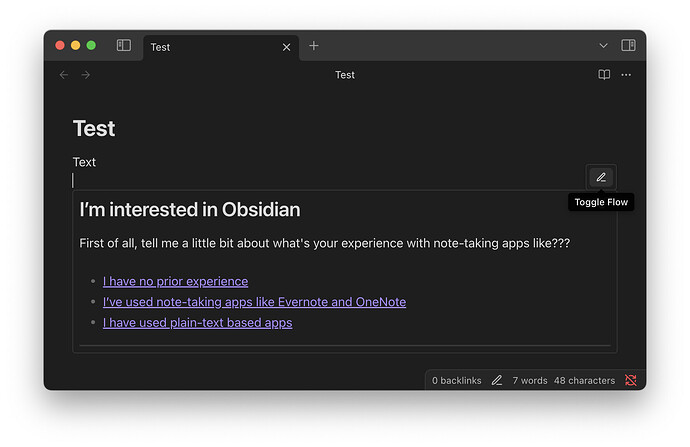
Task: Navigate forward with the right arrow
Action: click(86, 75)
